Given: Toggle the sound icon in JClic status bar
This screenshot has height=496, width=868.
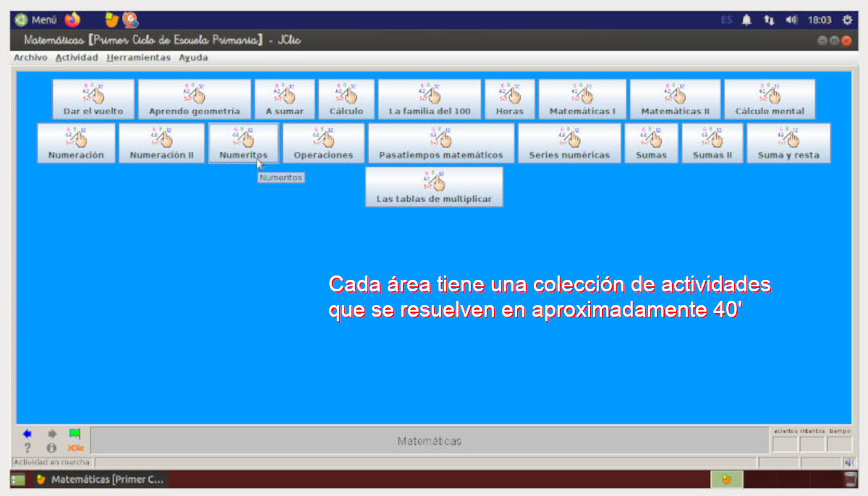Looking at the screenshot, I should 848,462.
